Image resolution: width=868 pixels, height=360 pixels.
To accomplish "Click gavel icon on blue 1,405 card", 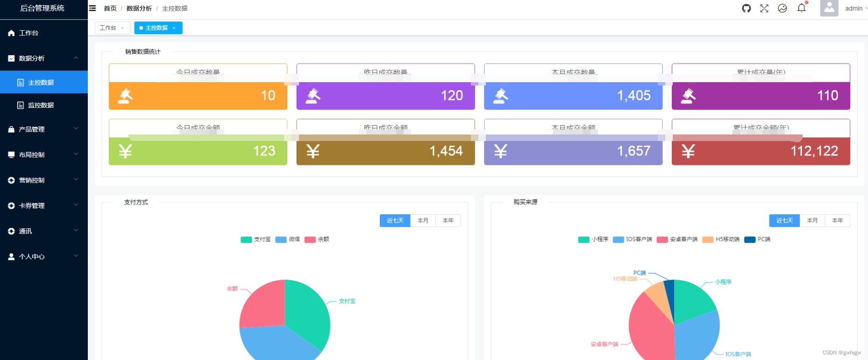I will [501, 96].
